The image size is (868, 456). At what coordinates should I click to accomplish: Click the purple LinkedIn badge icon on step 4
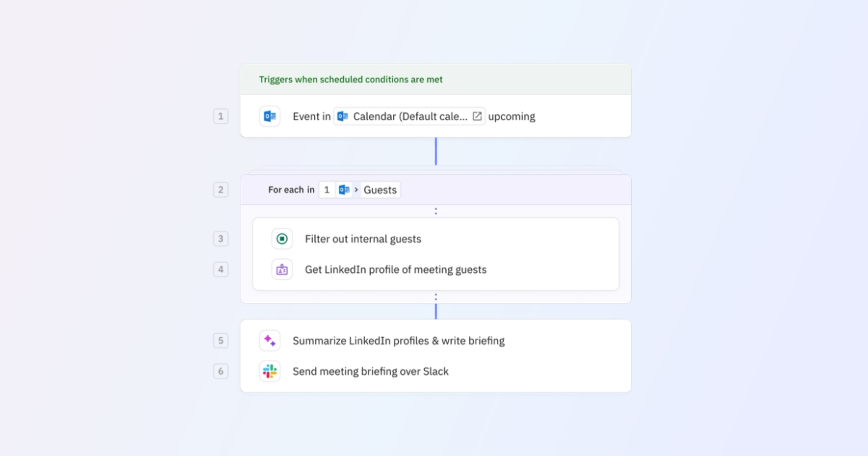pyautogui.click(x=282, y=269)
